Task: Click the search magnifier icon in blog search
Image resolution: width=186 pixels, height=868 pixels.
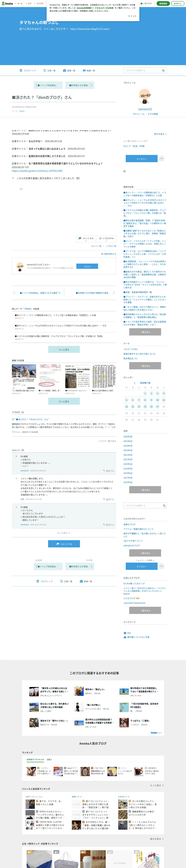Action: pos(163,70)
